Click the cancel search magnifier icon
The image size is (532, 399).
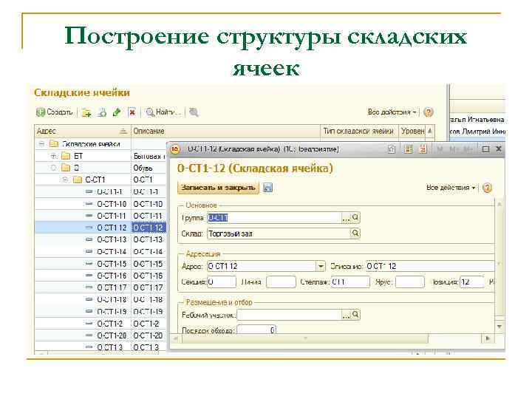(194, 112)
